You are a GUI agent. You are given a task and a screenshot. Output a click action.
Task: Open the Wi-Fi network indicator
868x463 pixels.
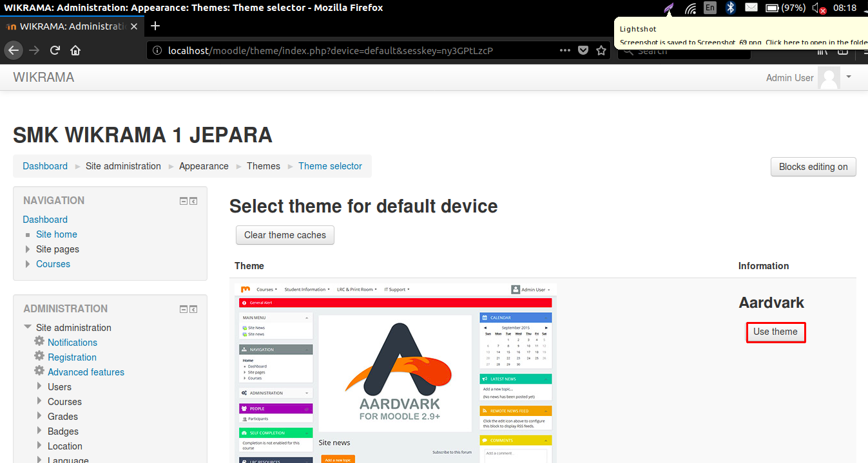690,8
